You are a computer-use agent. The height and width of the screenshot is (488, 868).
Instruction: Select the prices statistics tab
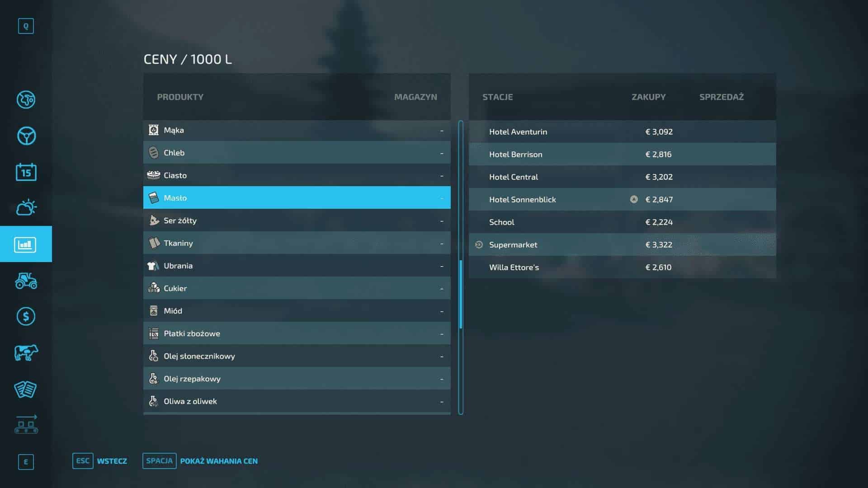[26, 244]
